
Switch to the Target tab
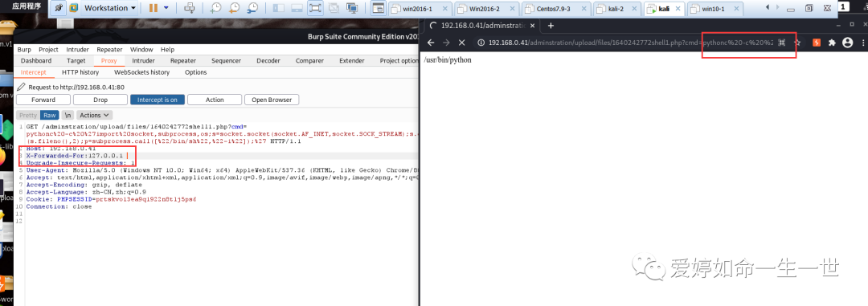click(76, 61)
